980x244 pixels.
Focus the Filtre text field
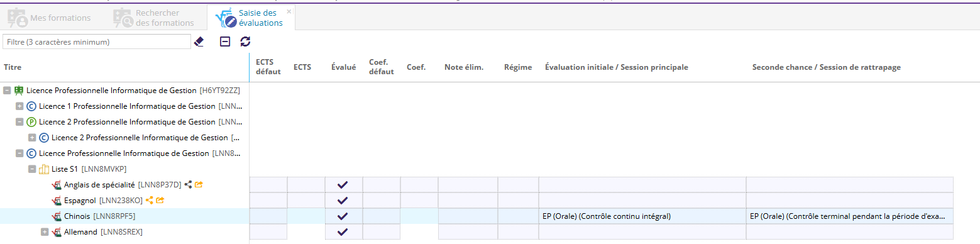pyautogui.click(x=97, y=42)
